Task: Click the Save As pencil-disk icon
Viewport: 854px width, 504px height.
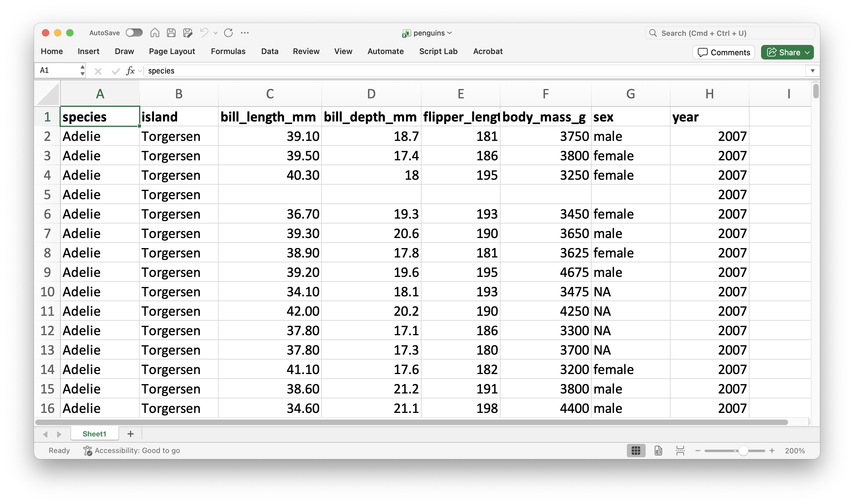Action: [187, 32]
